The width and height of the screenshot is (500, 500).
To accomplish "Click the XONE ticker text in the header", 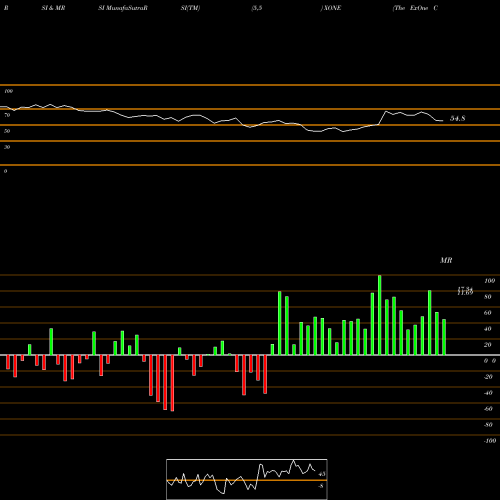I will tap(332, 8).
